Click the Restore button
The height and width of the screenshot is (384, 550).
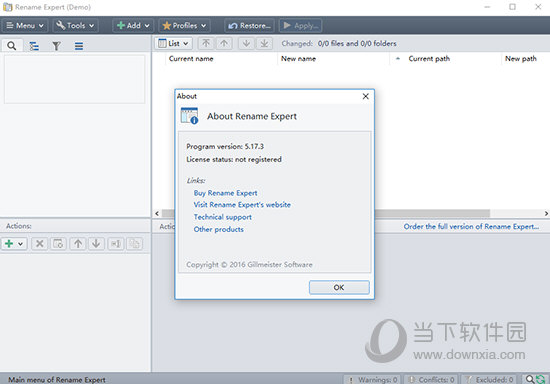tap(249, 26)
